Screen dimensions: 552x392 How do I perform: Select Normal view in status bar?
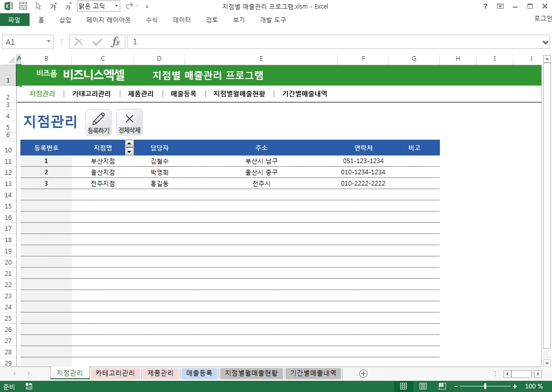[x=403, y=386]
